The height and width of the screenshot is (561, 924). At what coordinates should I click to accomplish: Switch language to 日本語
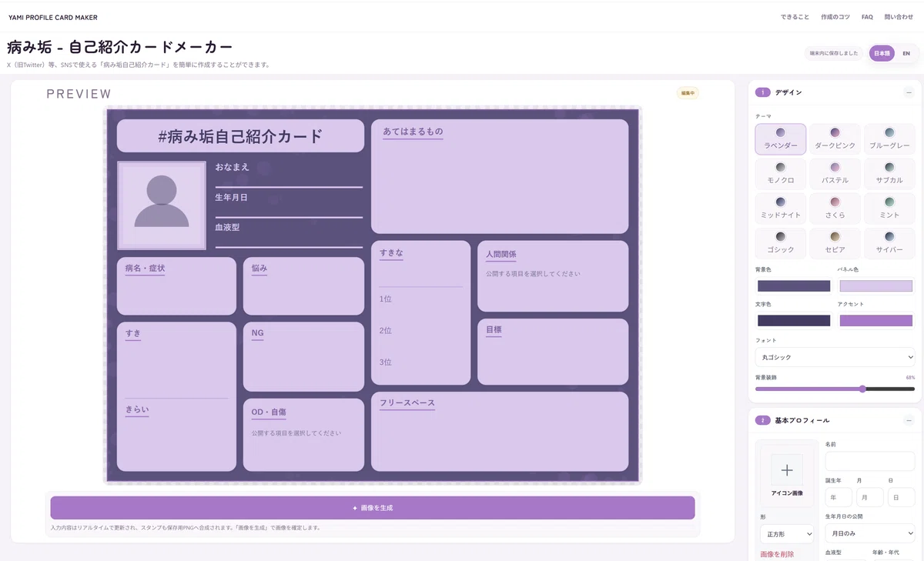click(882, 53)
